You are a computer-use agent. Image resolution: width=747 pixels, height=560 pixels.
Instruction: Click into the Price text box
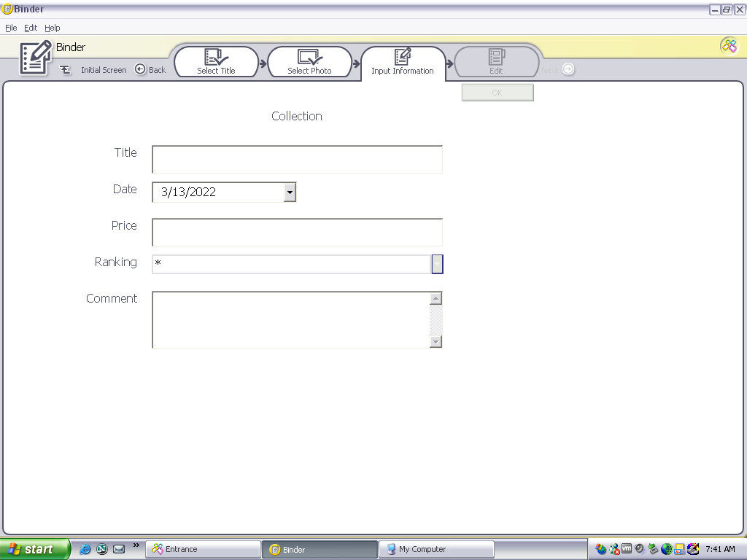tap(297, 233)
